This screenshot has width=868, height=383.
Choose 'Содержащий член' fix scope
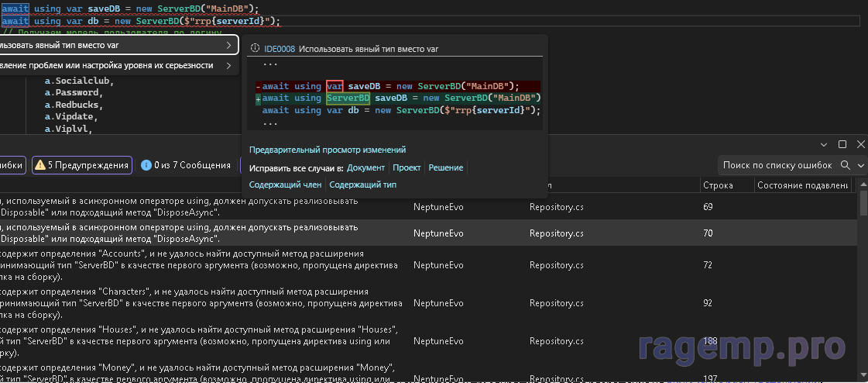(285, 185)
